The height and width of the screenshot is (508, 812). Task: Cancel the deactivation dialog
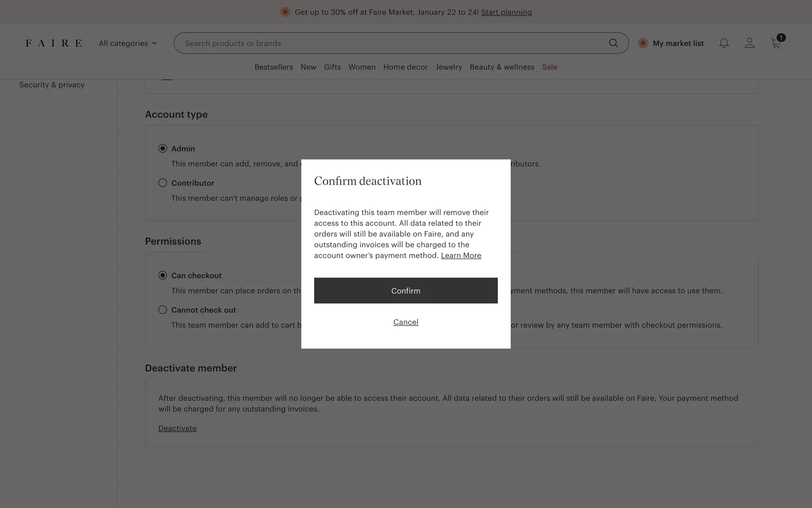pyautogui.click(x=406, y=322)
